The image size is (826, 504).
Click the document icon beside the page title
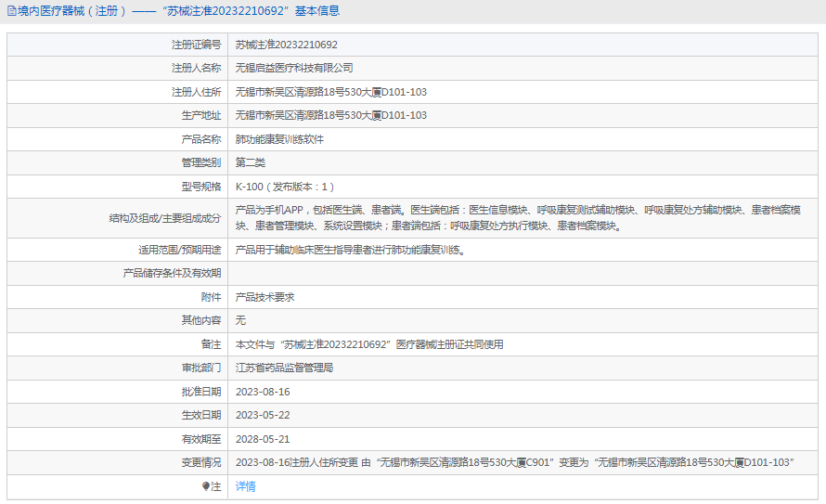[x=11, y=11]
